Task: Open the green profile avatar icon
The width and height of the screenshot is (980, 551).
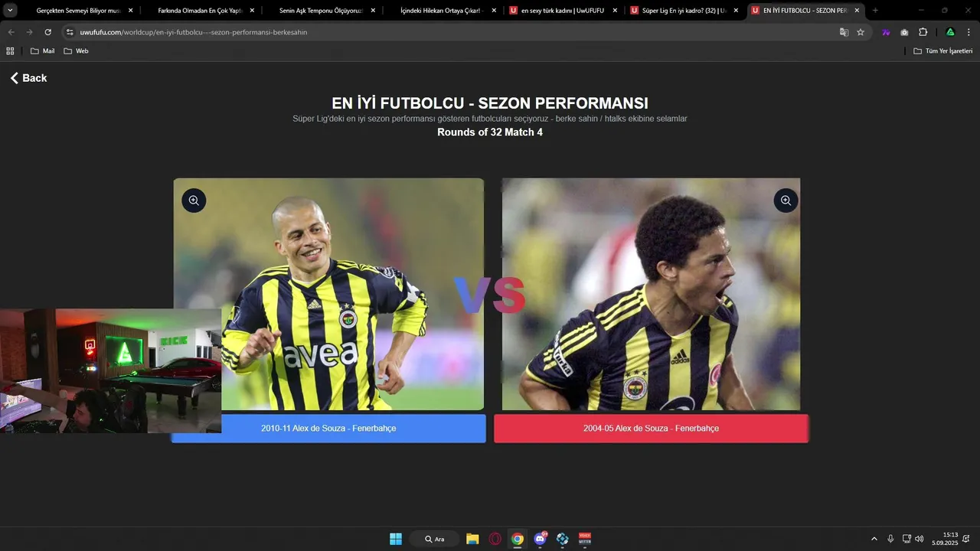Action: pyautogui.click(x=950, y=32)
